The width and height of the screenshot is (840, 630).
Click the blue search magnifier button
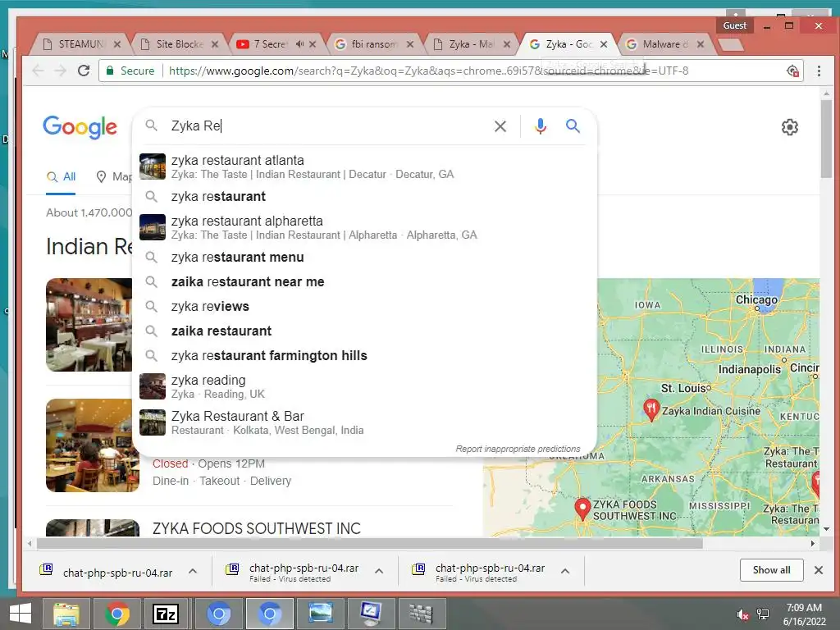(573, 126)
